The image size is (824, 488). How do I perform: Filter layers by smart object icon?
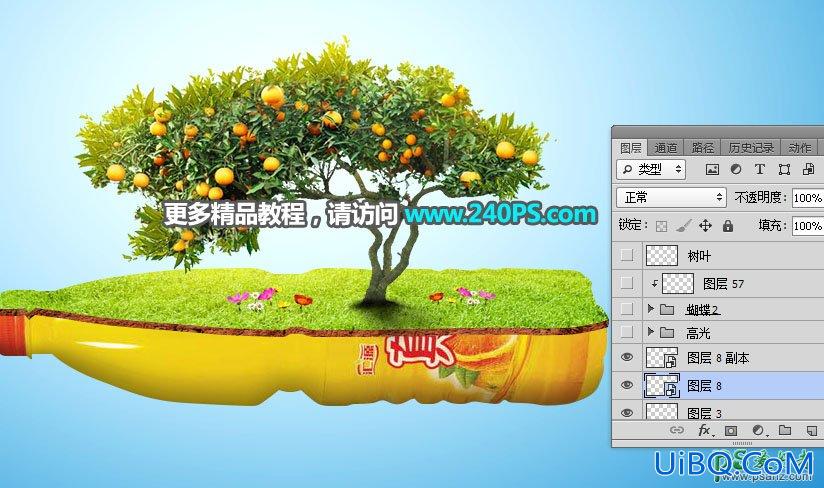point(808,169)
